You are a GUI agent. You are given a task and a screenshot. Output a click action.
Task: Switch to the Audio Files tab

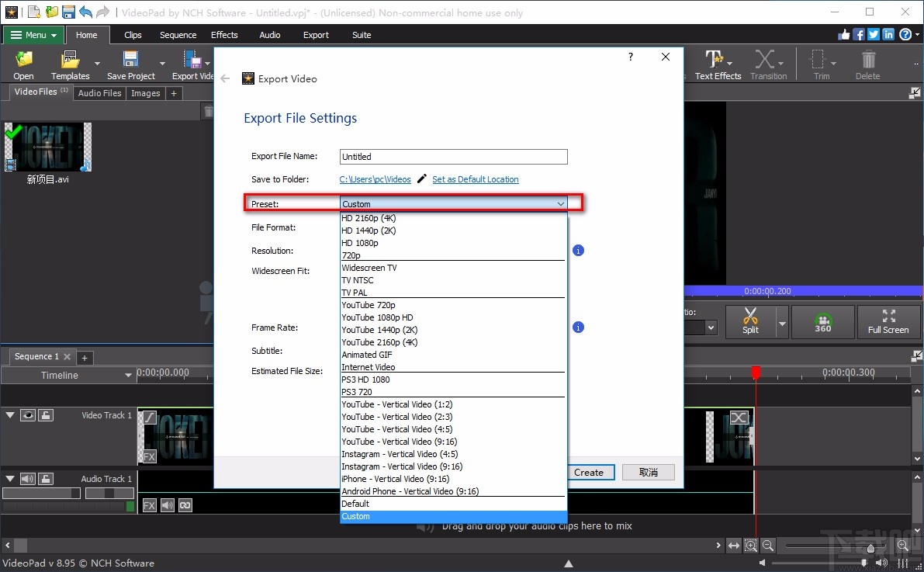[x=99, y=93]
